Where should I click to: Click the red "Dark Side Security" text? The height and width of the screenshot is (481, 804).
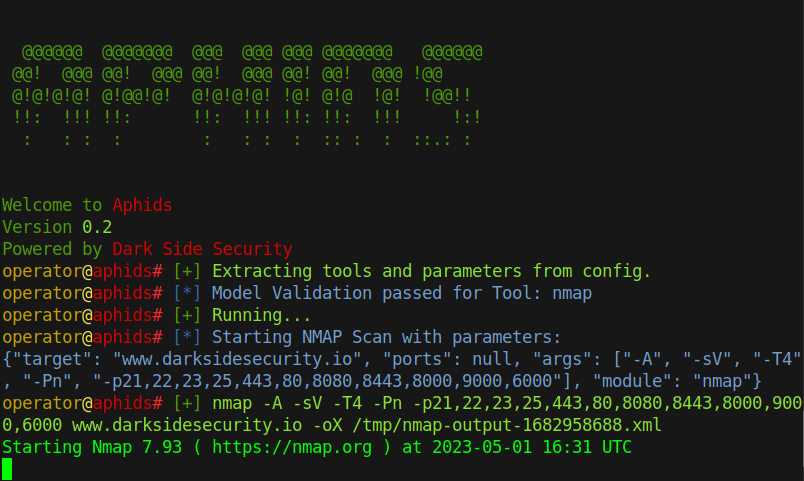click(202, 249)
